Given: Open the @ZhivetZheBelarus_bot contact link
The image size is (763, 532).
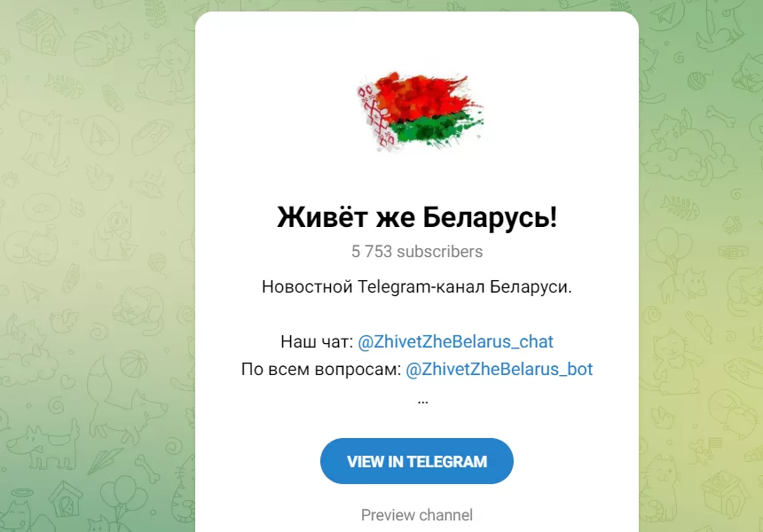Looking at the screenshot, I should pyautogui.click(x=499, y=369).
